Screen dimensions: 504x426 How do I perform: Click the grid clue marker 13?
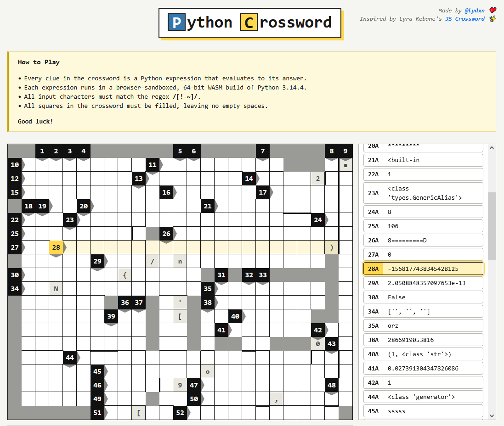pos(139,179)
